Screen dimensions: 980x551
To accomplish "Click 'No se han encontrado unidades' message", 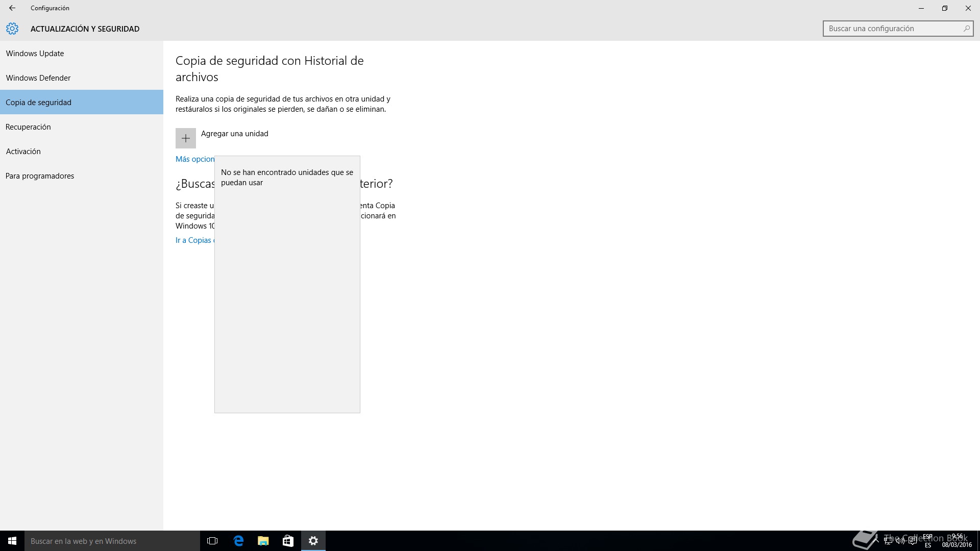I will (287, 178).
